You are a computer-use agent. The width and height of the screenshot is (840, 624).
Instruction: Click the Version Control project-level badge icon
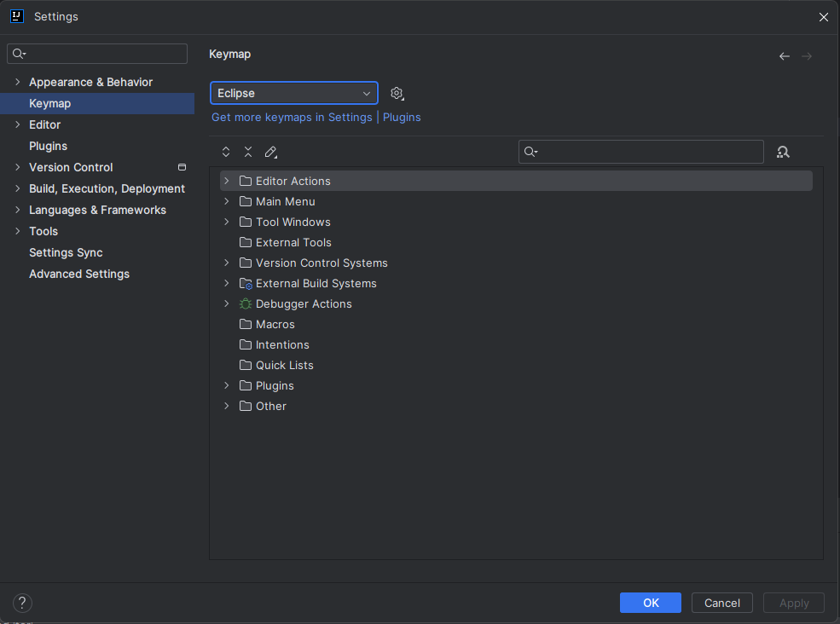tap(182, 167)
